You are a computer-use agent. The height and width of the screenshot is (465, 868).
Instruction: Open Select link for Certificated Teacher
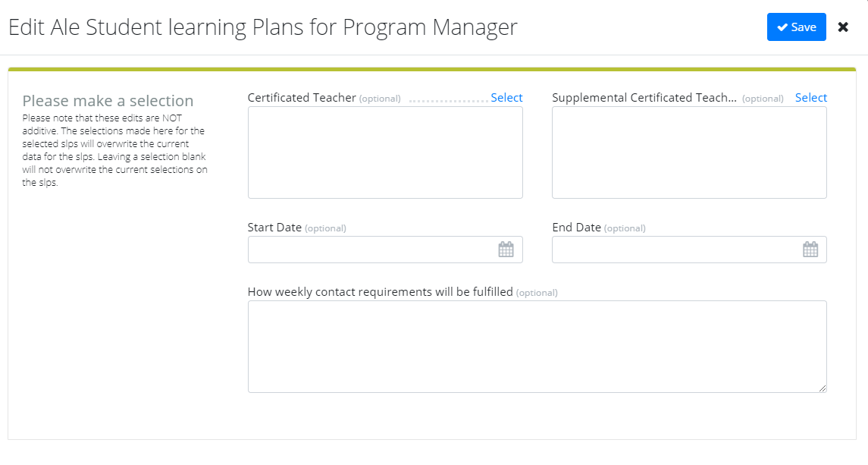[x=506, y=98]
